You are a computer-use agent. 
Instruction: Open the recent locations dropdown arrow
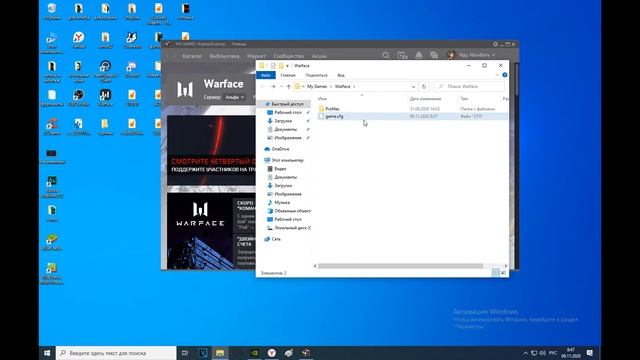(x=281, y=87)
